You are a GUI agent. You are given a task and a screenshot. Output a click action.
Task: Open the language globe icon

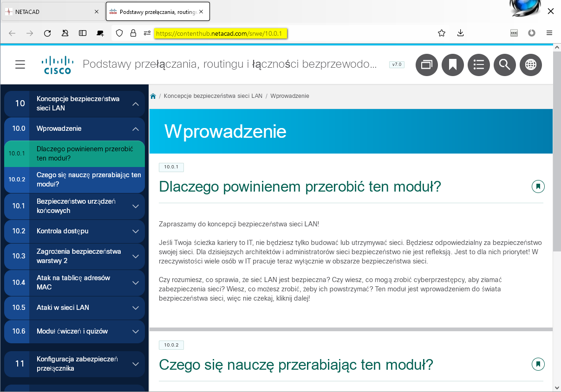pos(531,64)
